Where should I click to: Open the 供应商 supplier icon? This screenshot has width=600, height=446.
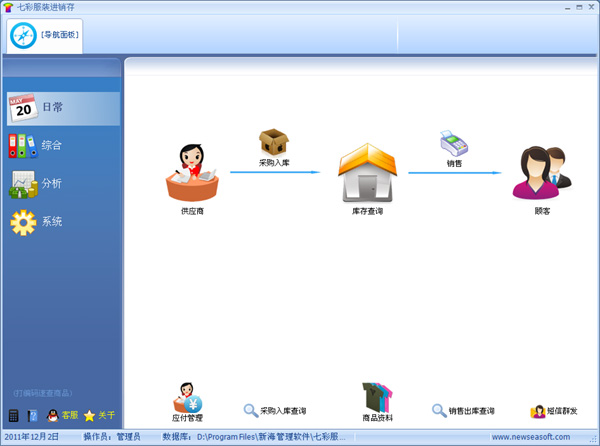[x=192, y=175]
